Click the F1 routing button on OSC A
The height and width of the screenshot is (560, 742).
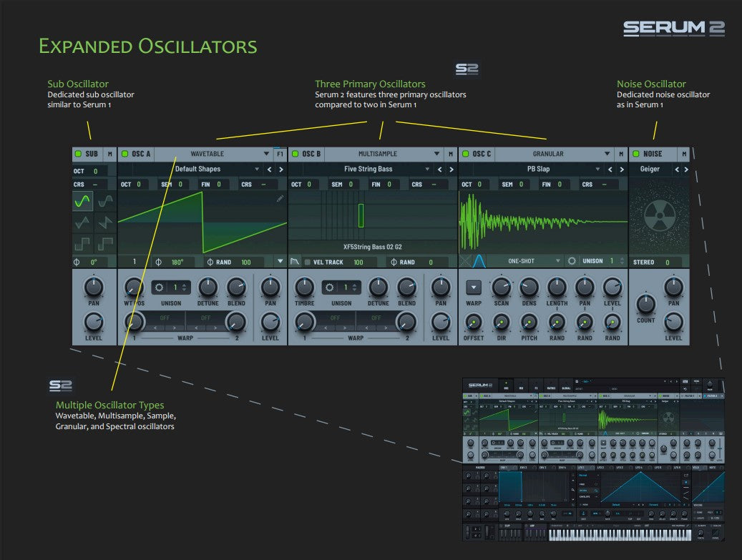(x=280, y=154)
